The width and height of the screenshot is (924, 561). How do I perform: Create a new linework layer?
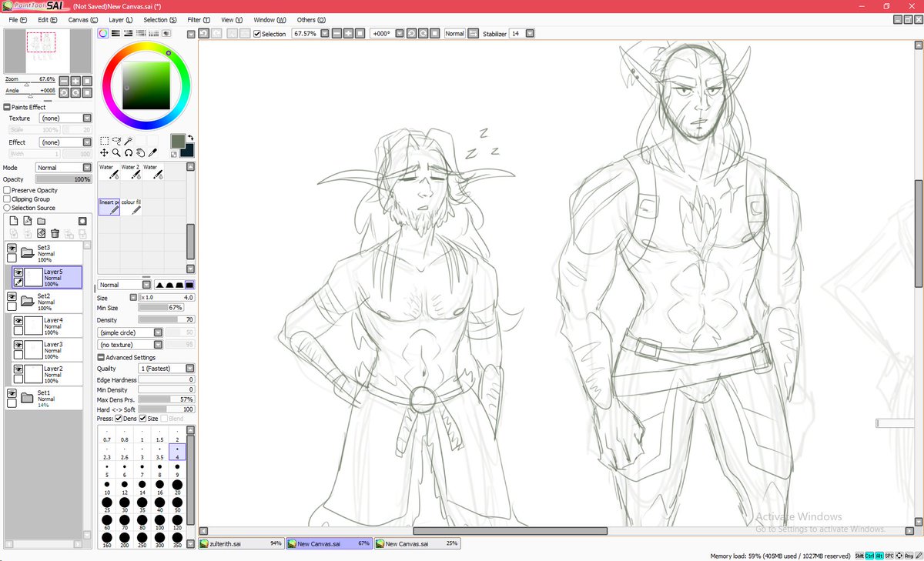pyautogui.click(x=27, y=221)
